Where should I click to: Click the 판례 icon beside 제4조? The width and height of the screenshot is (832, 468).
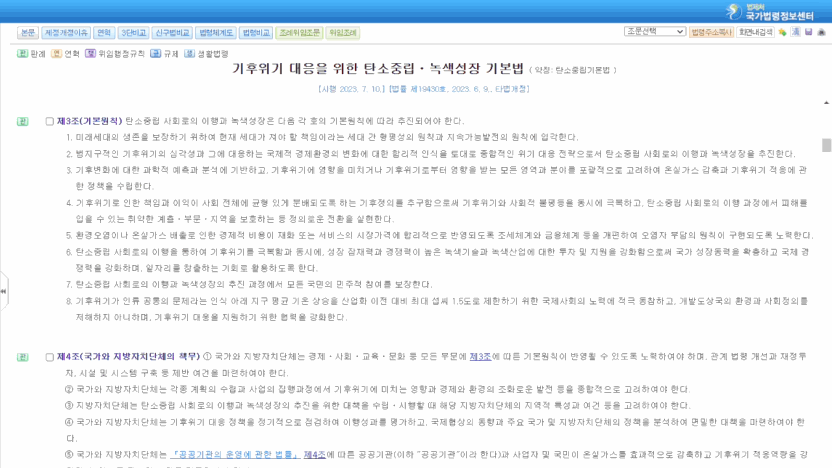tap(22, 357)
